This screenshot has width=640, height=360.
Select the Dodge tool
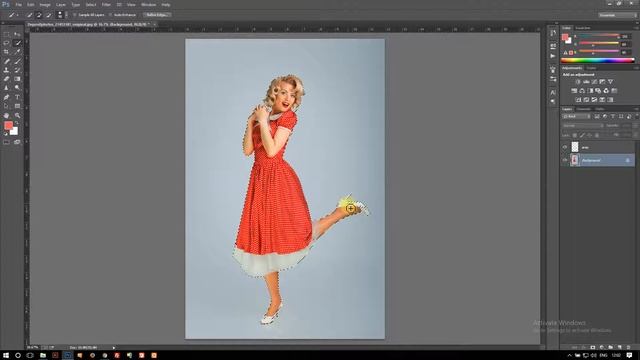pos(17,88)
